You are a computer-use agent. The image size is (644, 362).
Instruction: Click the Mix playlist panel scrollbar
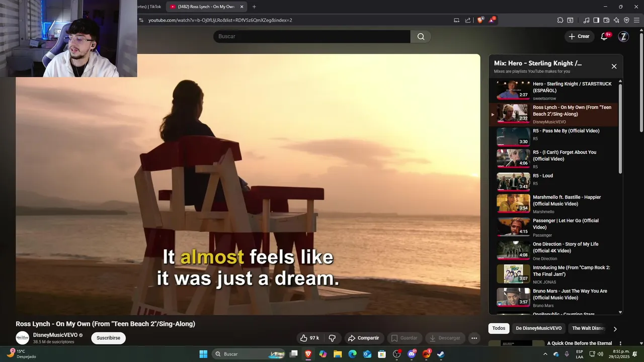point(620,129)
